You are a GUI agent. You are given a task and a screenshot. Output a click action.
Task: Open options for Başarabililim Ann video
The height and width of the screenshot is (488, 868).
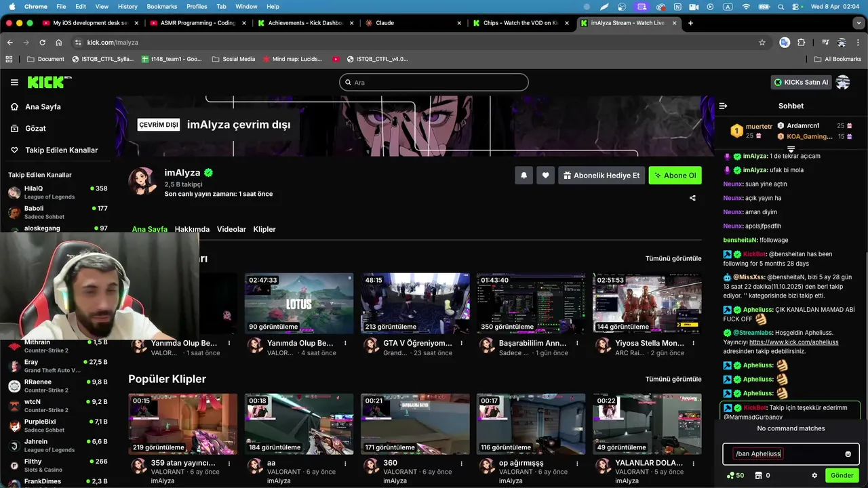pos(577,343)
